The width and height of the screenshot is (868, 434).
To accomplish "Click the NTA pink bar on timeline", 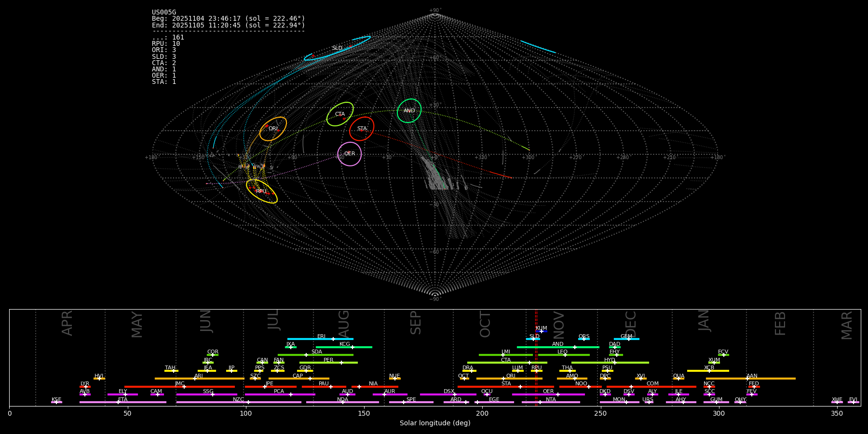I will (x=551, y=402).
